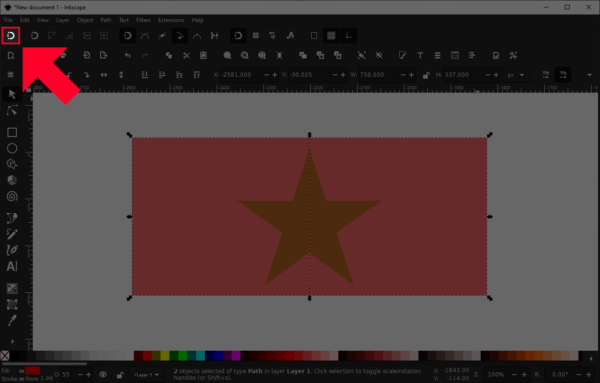Open the Layer 1 selector dropdown

[x=146, y=375]
